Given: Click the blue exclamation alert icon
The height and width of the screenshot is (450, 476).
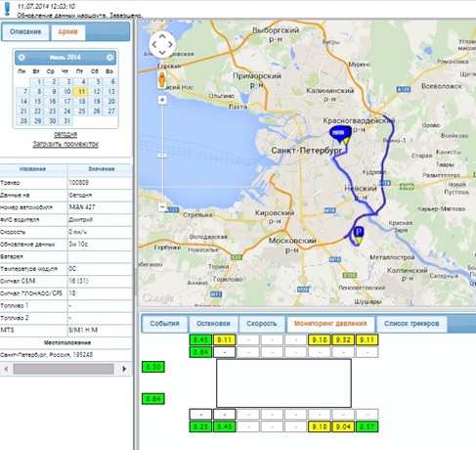Looking at the screenshot, I should [7, 9].
